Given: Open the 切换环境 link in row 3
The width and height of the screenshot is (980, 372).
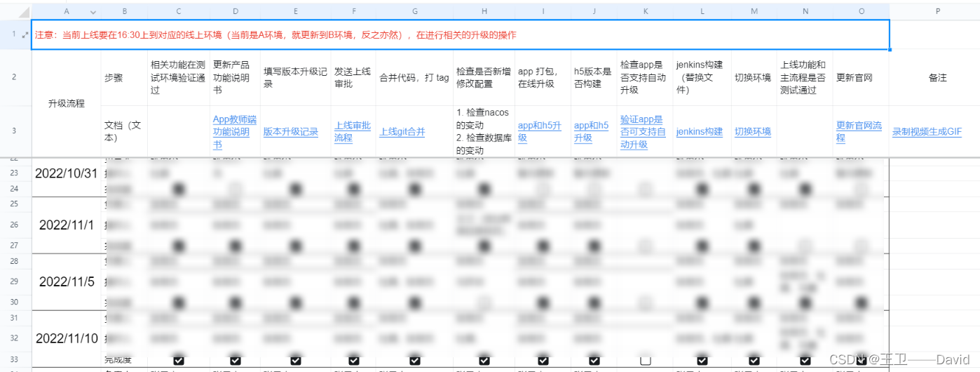Looking at the screenshot, I should [753, 132].
